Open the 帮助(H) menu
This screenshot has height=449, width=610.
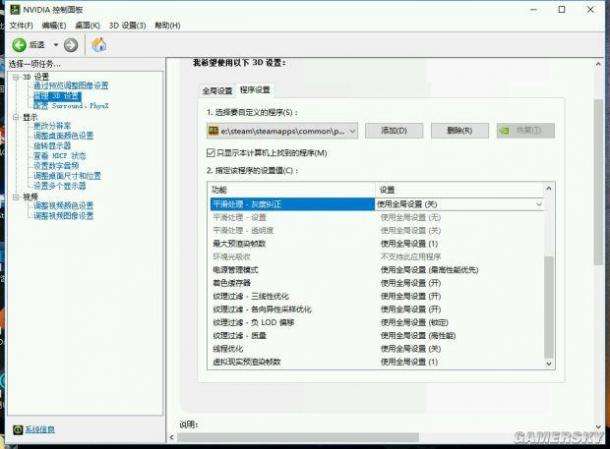tap(168, 25)
